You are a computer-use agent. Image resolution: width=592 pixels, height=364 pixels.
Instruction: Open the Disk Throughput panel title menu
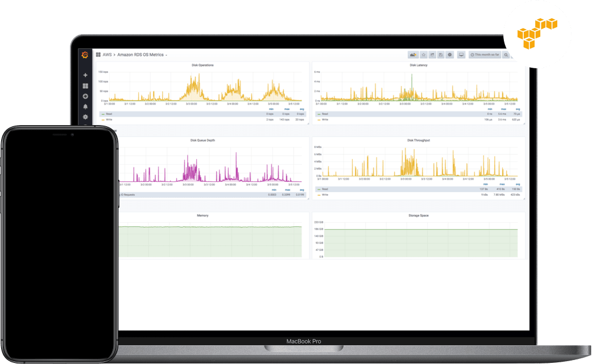(419, 140)
